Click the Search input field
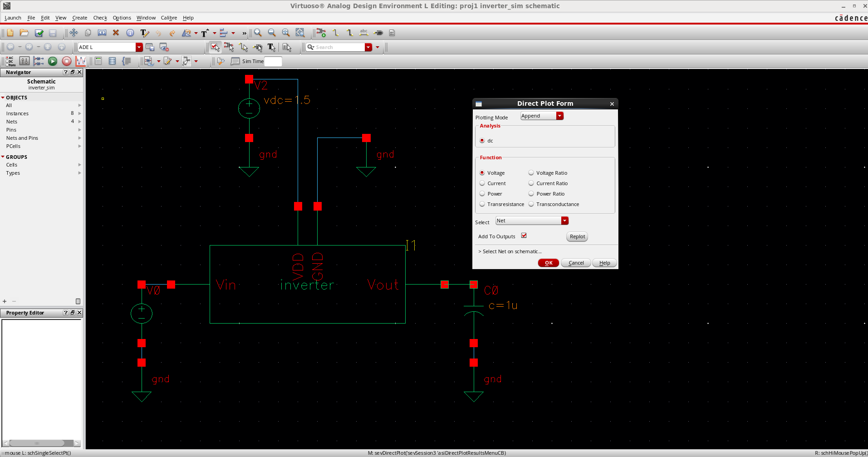Image resolution: width=868 pixels, height=457 pixels. 339,47
